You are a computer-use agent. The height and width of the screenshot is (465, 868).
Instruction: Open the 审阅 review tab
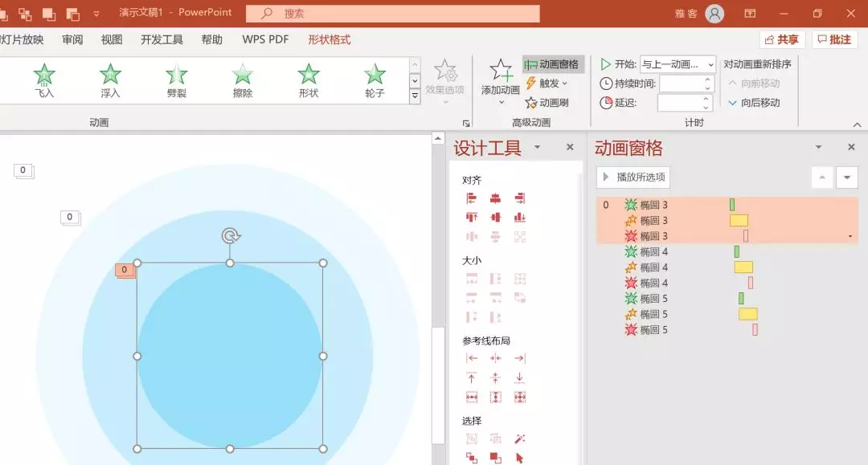click(x=72, y=40)
